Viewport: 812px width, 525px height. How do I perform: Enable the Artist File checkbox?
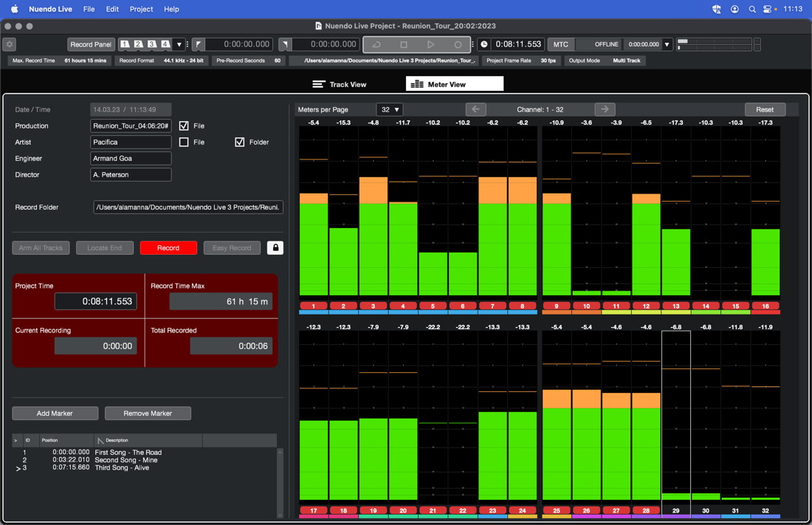pyautogui.click(x=184, y=143)
